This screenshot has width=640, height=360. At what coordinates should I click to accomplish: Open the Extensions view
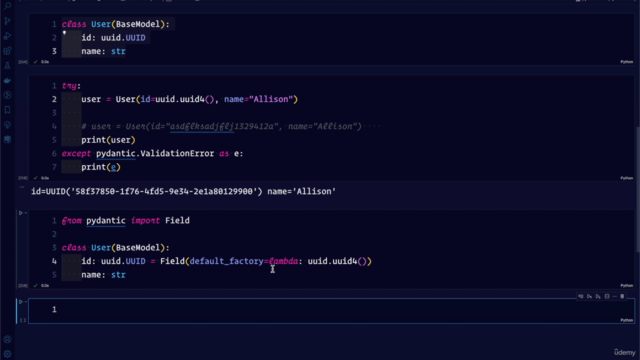[x=7, y=51]
